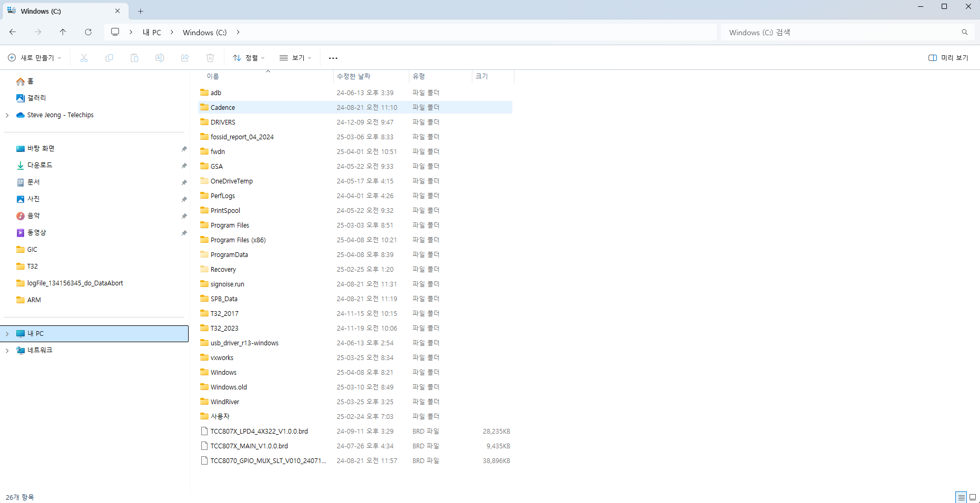Image resolution: width=980 pixels, height=503 pixels.
Task: Open the 정렬 sort dropdown
Action: tap(249, 58)
